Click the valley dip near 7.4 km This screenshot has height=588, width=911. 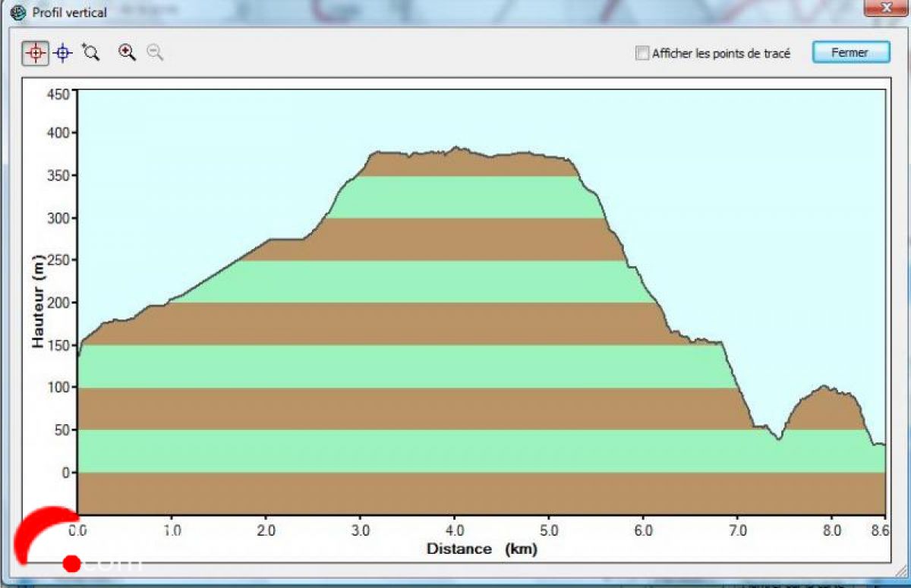click(x=778, y=439)
